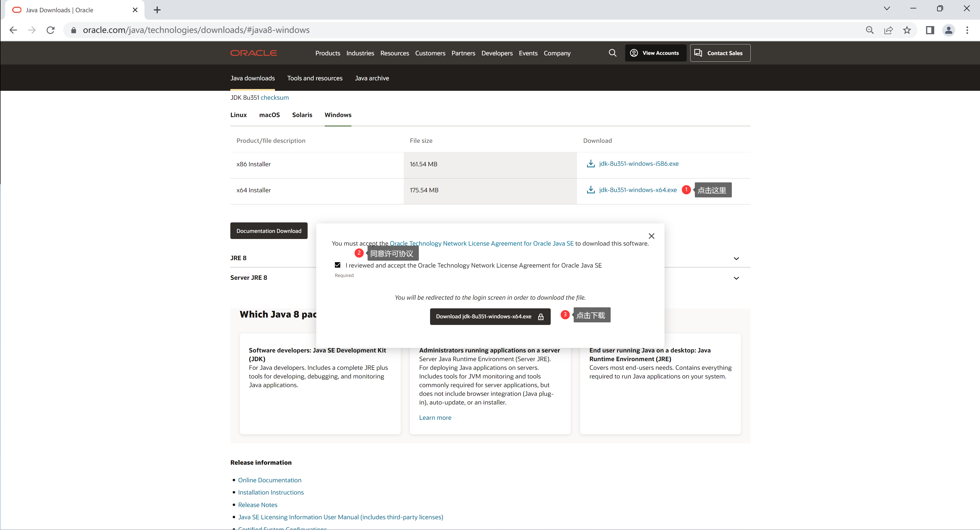The height and width of the screenshot is (530, 980).
Task: Switch to Tools and resources tab
Action: click(315, 78)
